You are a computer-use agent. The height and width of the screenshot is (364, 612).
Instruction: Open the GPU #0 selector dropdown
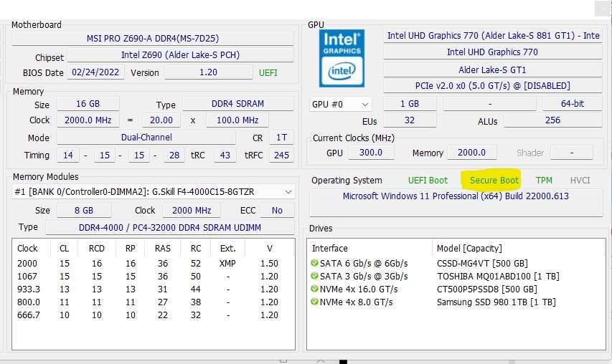pos(340,105)
